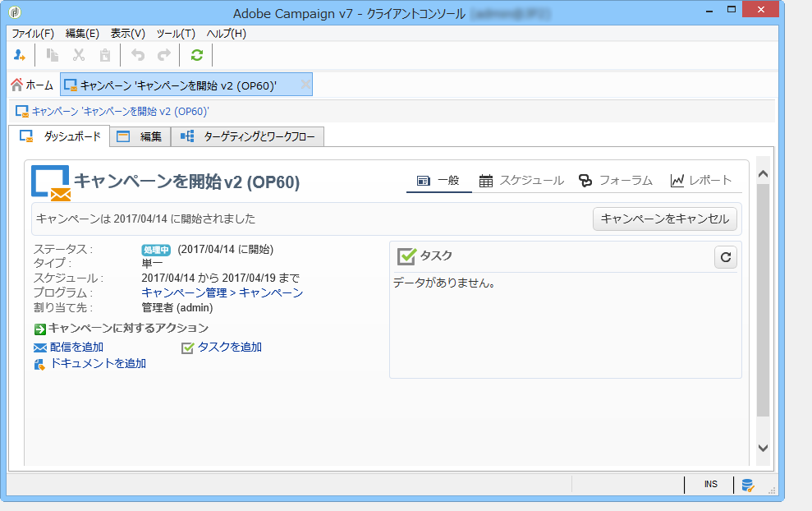Click the change user login toolbar icon

coord(19,55)
